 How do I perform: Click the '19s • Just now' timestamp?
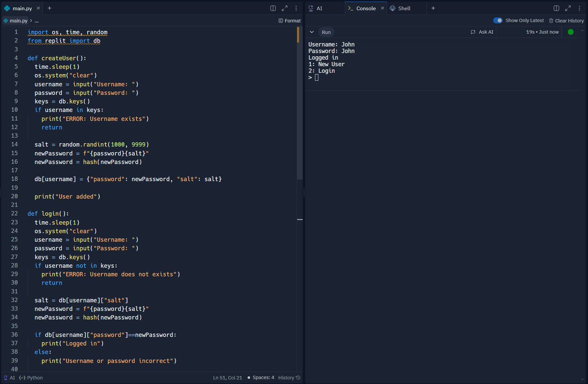pos(542,32)
